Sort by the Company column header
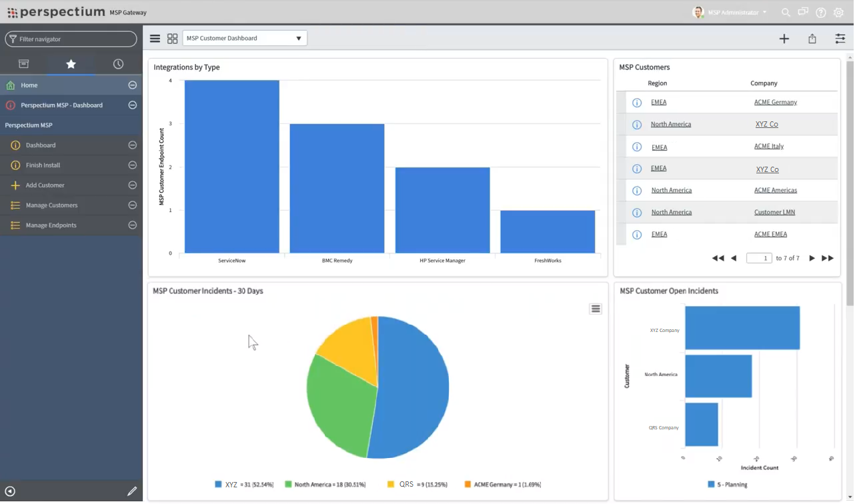 coord(764,83)
